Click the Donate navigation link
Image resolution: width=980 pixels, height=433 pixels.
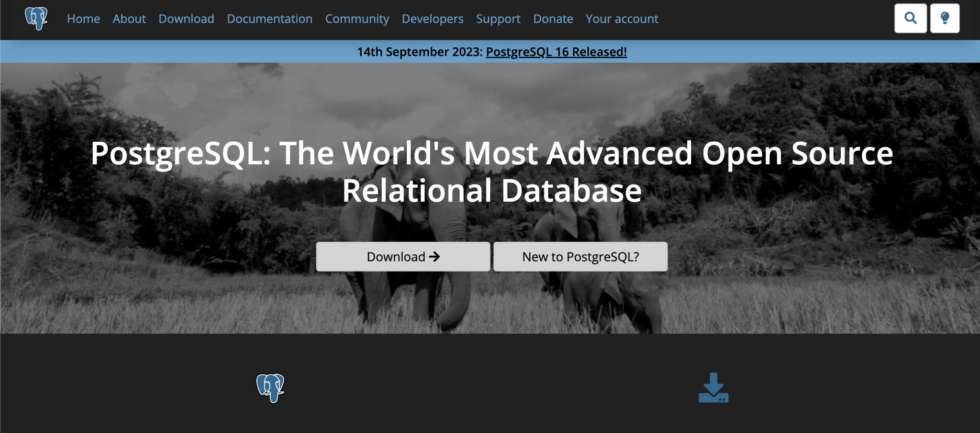[x=553, y=19]
